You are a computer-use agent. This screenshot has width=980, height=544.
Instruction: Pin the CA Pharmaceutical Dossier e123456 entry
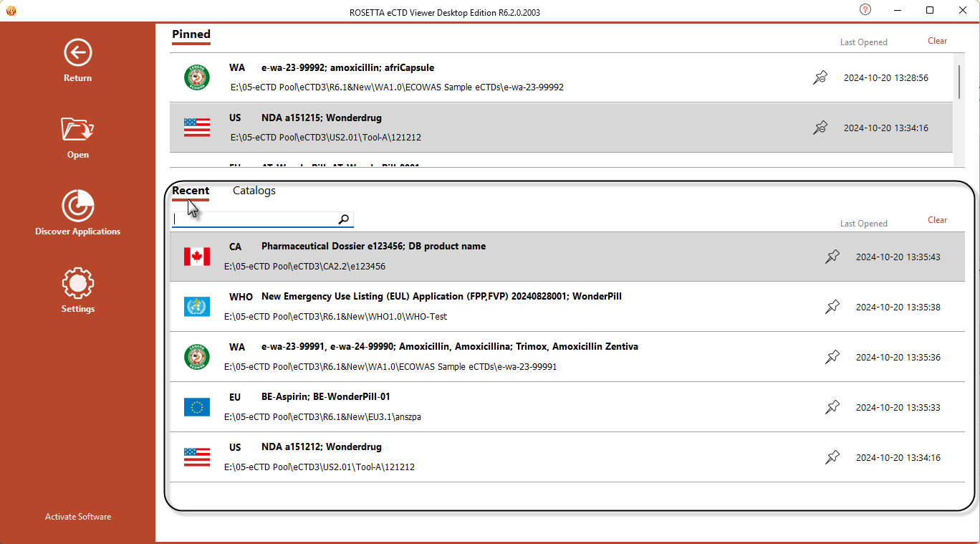pyautogui.click(x=832, y=257)
